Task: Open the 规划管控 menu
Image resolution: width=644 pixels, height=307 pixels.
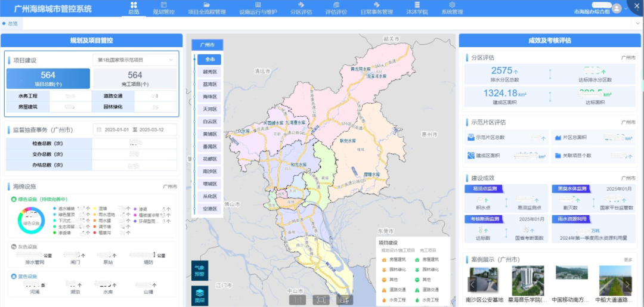Action: (x=164, y=8)
